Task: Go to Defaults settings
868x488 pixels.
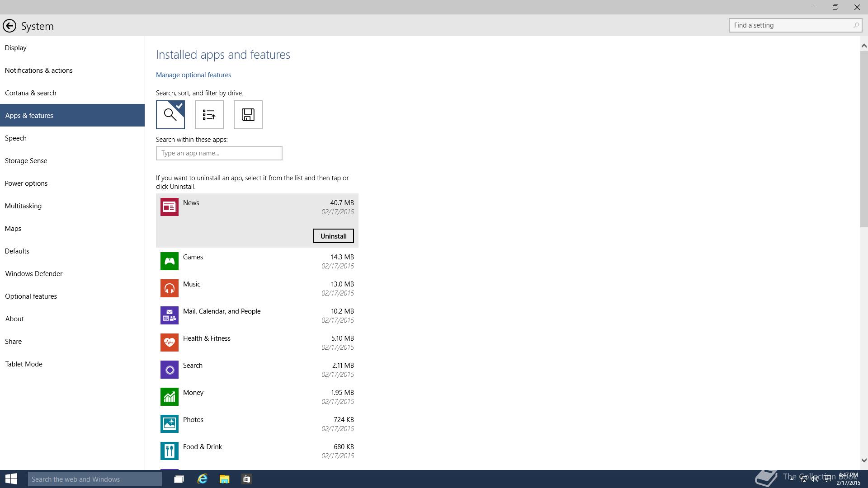Action: [72, 251]
